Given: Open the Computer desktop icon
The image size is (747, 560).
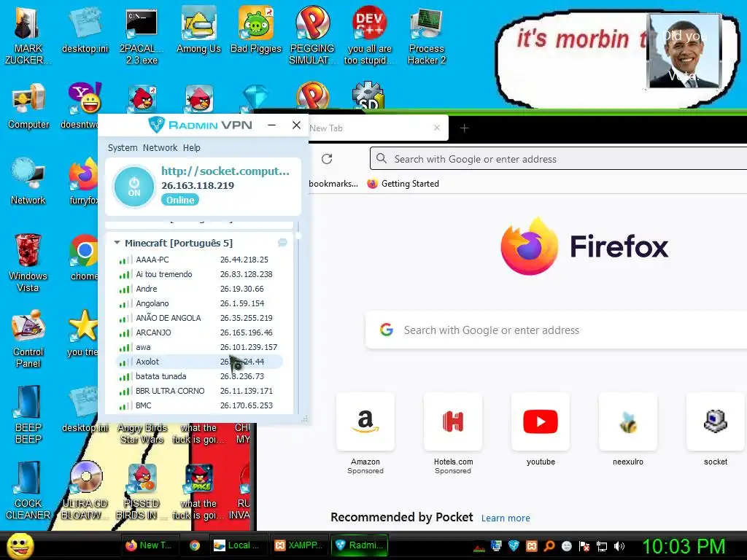Looking at the screenshot, I should [x=28, y=106].
